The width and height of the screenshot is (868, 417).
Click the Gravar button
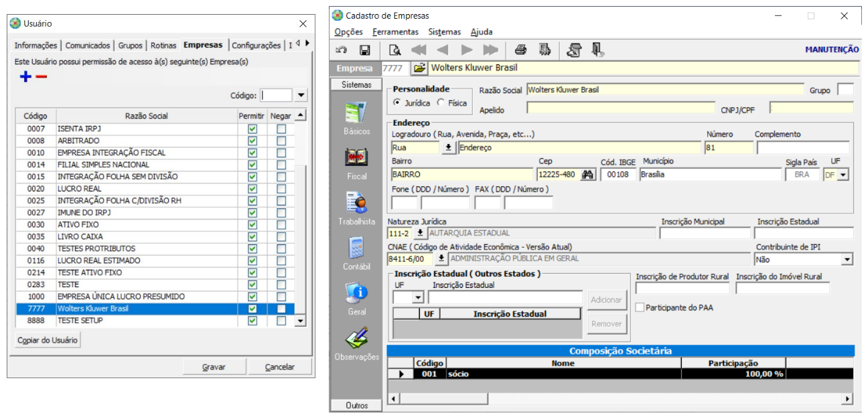click(214, 367)
